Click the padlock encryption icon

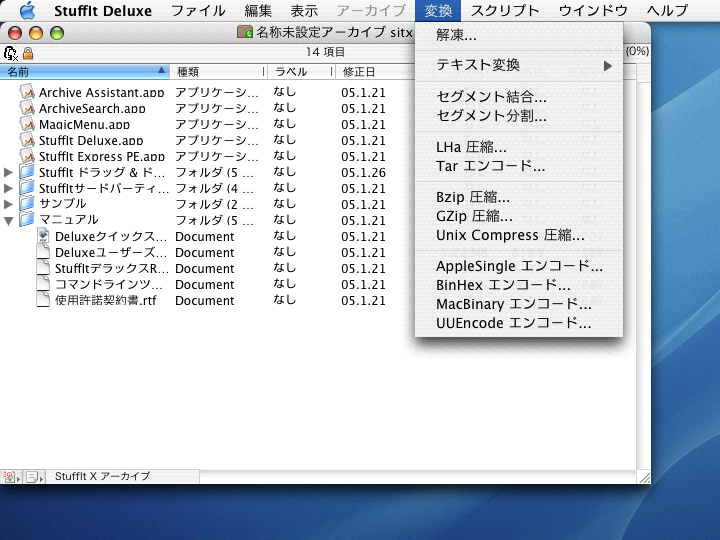(x=28, y=53)
